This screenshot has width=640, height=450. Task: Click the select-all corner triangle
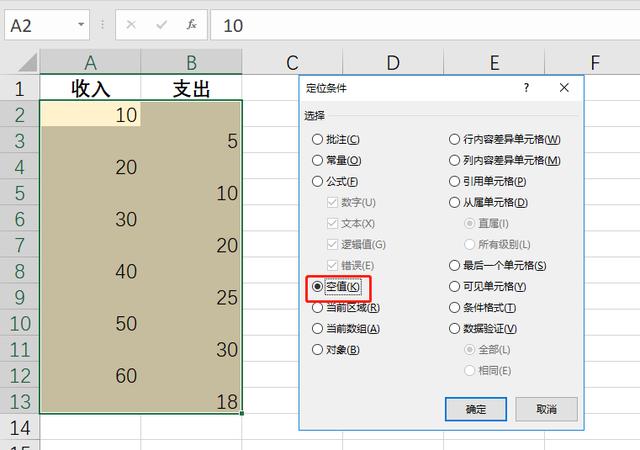click(x=28, y=62)
